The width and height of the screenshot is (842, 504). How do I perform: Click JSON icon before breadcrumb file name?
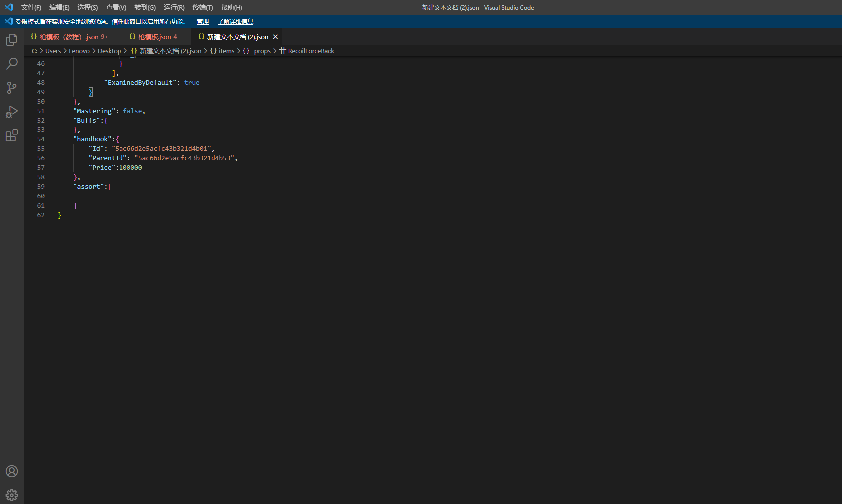(x=134, y=51)
